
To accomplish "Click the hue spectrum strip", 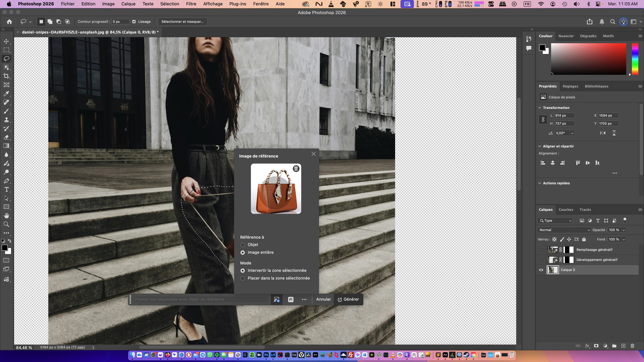I will (x=635, y=59).
